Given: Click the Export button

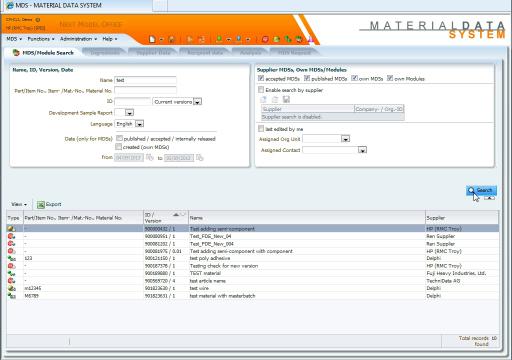Looking at the screenshot, I should [x=49, y=204].
